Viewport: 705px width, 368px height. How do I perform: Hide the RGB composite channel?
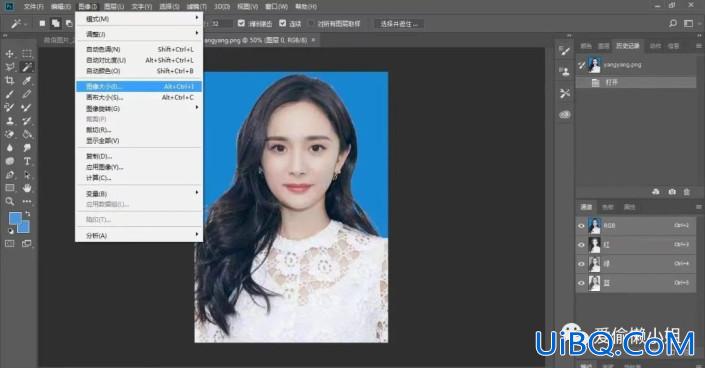tap(581, 226)
